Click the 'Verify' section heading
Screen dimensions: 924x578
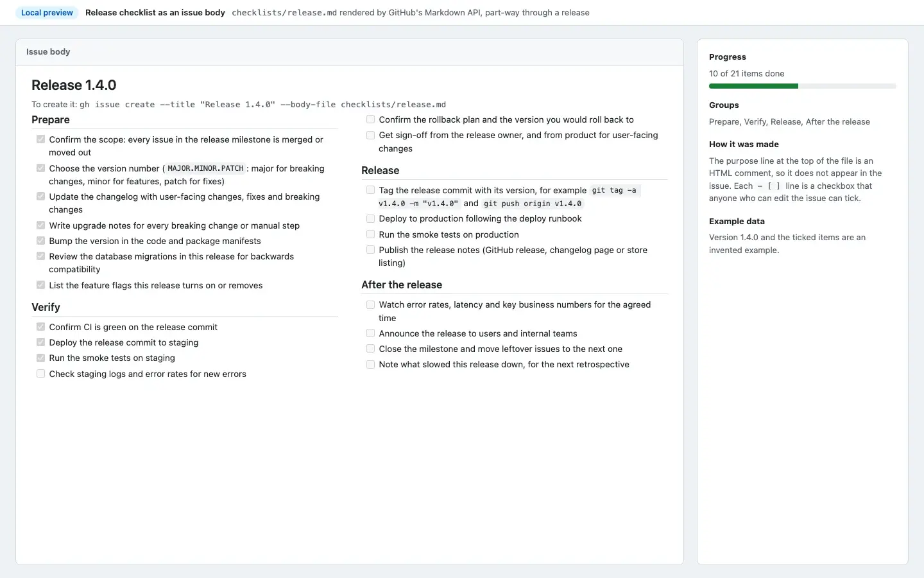pyautogui.click(x=46, y=308)
